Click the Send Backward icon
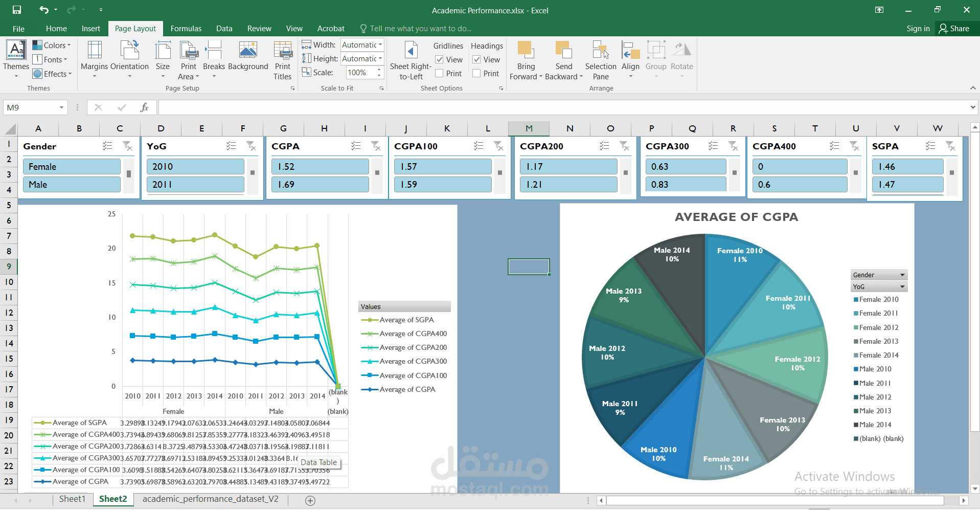Viewport: 980px width, 510px height. pyautogui.click(x=563, y=50)
